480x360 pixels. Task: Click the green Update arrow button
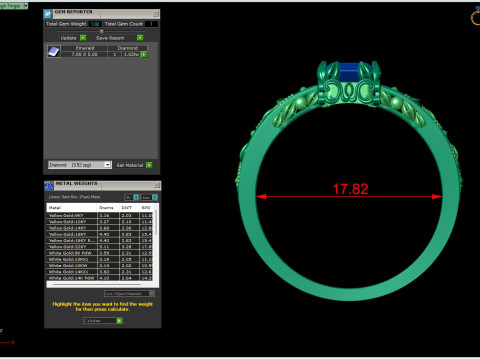83,38
